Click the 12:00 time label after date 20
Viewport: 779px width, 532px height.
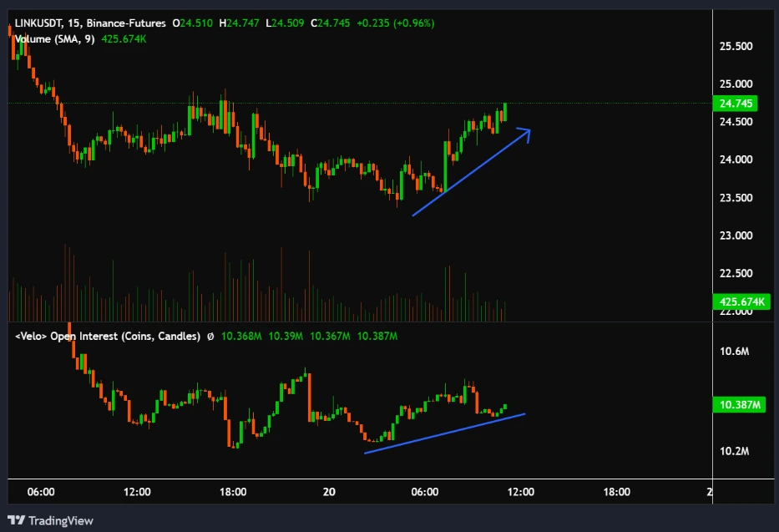(x=521, y=492)
